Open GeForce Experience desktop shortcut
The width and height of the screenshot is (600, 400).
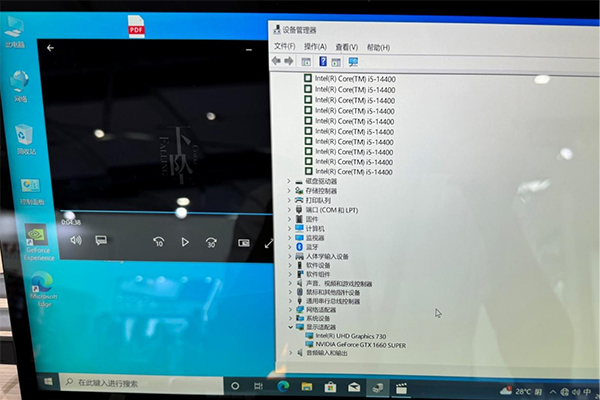(36, 242)
